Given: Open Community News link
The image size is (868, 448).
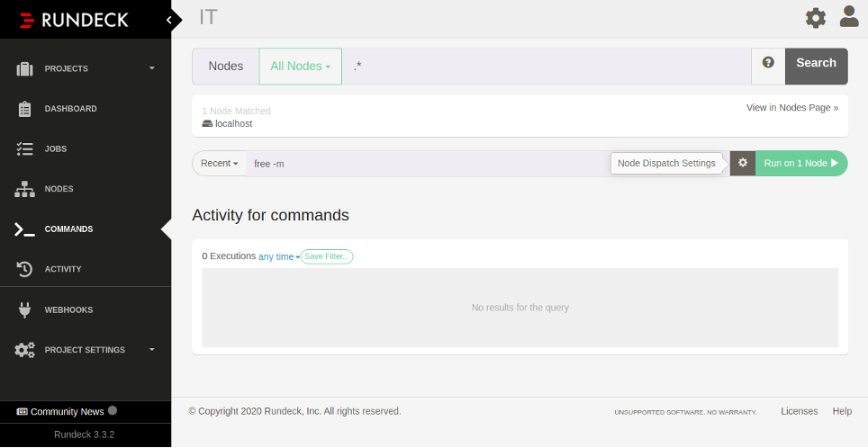Looking at the screenshot, I should coord(67,411).
